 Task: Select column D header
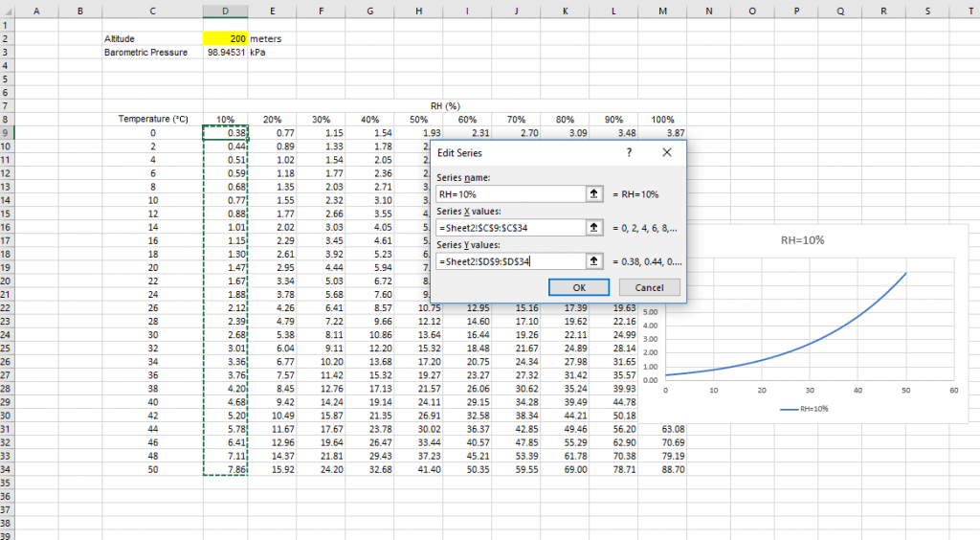coord(225,11)
